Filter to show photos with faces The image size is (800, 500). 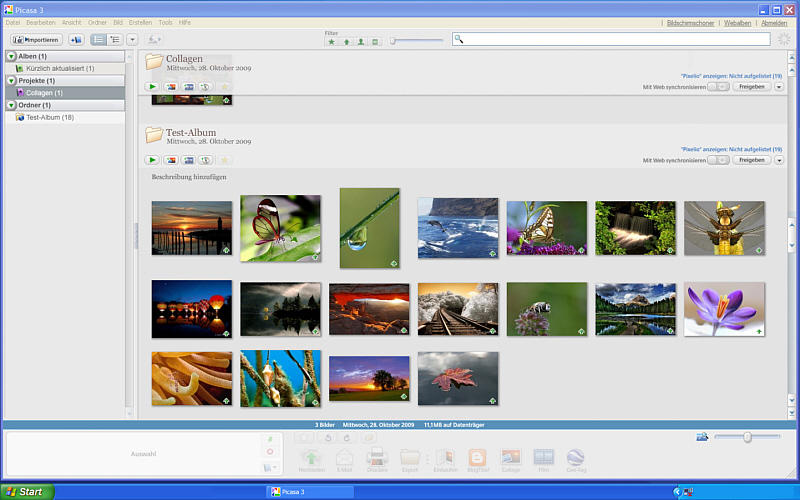tap(360, 42)
